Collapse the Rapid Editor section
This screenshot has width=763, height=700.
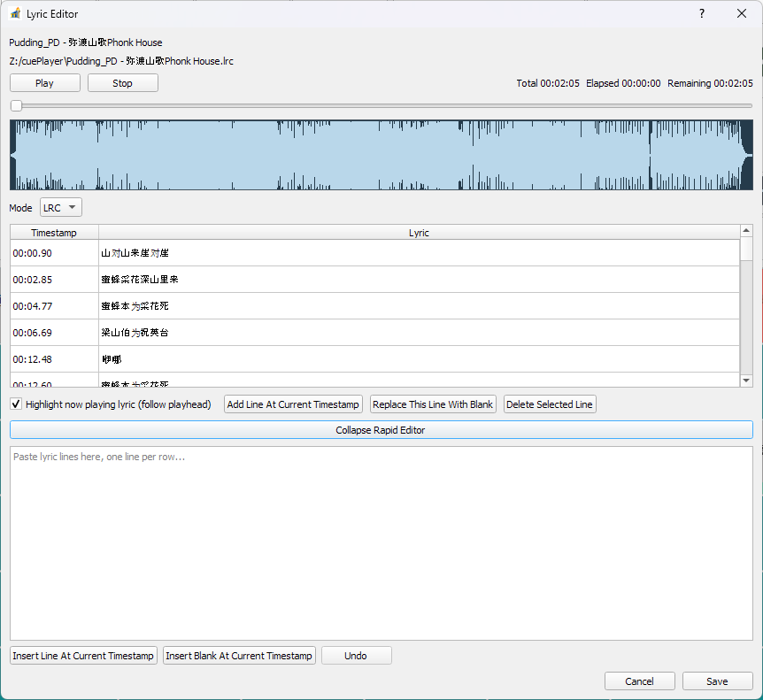381,429
